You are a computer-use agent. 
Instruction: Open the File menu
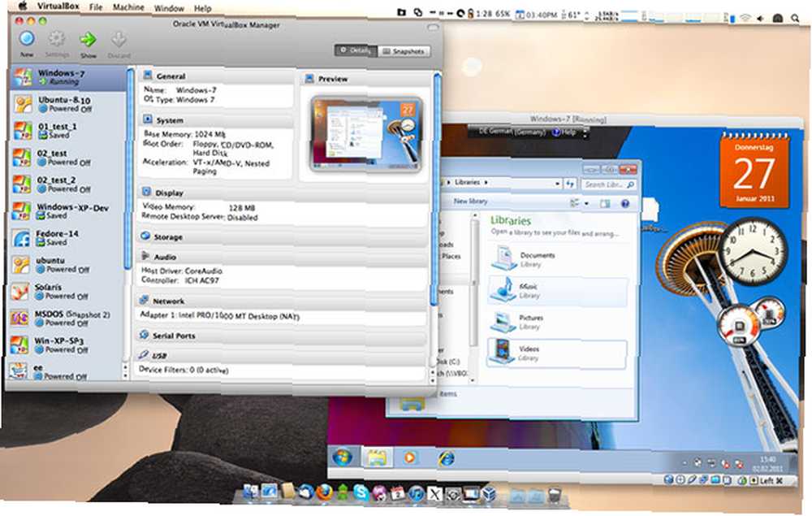click(96, 7)
